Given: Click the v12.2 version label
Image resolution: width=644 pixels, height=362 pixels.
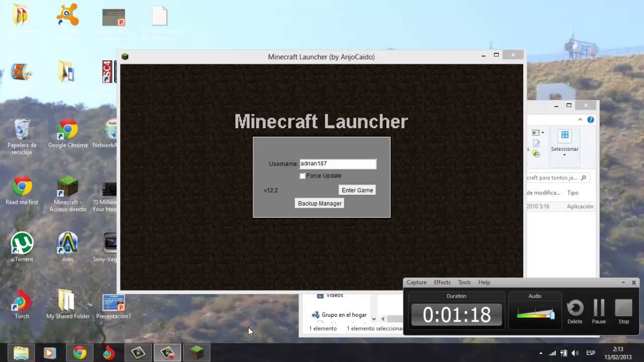Looking at the screenshot, I should click(x=271, y=190).
